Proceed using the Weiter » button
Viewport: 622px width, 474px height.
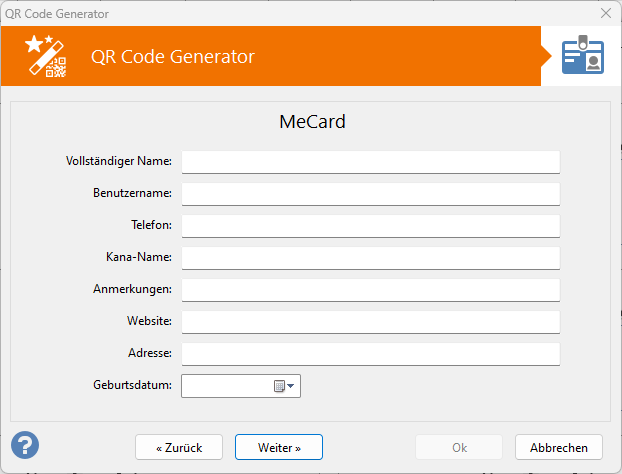click(x=279, y=447)
